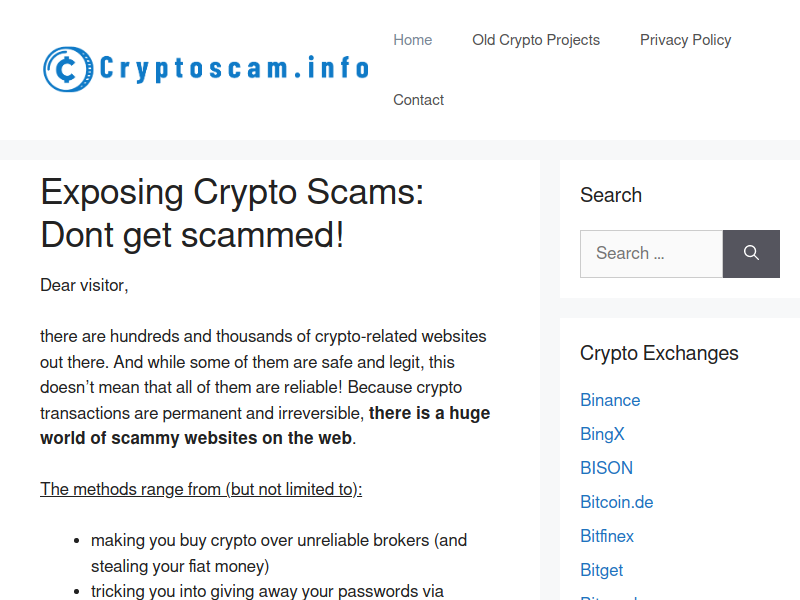
Task: Click the Search widget heading
Action: point(611,195)
